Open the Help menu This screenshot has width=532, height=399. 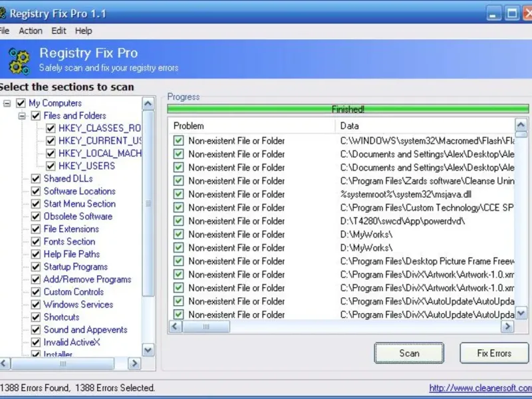pyautogui.click(x=84, y=31)
